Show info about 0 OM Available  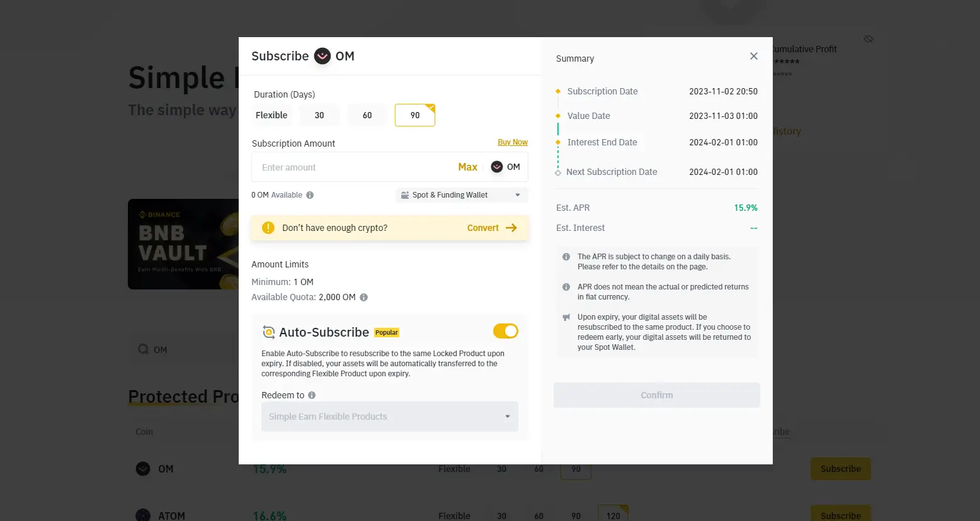tap(310, 195)
